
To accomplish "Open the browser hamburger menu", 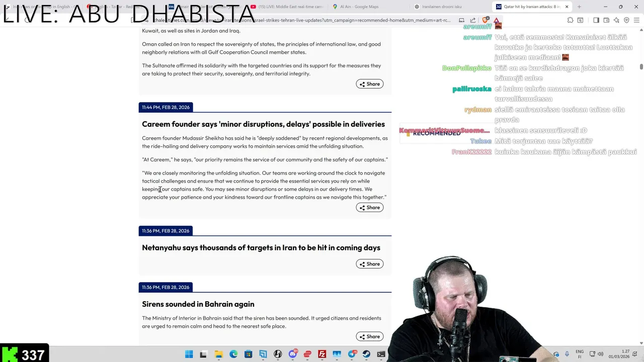I will (637, 20).
